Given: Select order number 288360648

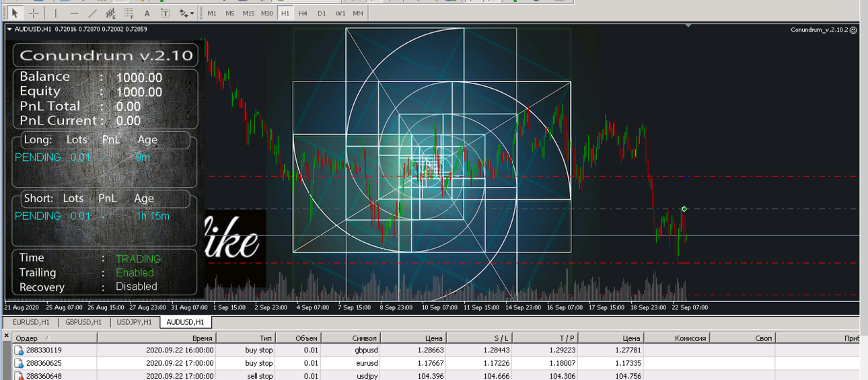Looking at the screenshot, I should 44,376.
